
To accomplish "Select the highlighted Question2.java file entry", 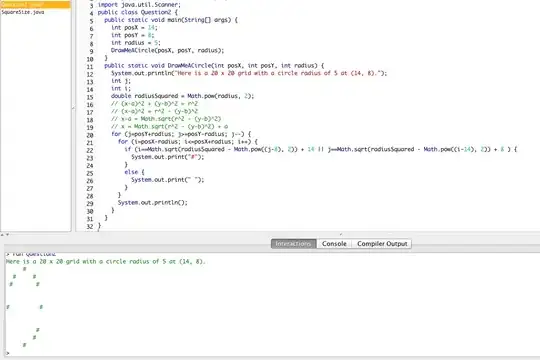I will pos(35,4).
